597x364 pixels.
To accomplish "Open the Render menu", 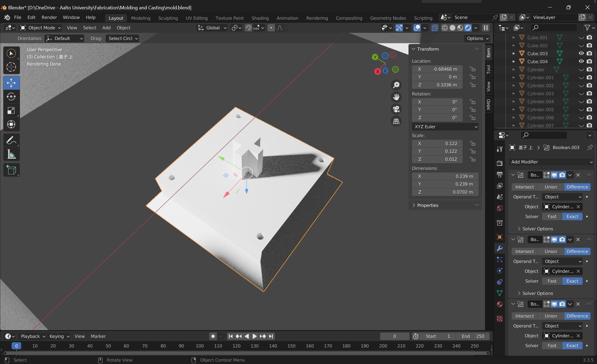I will tap(49, 17).
